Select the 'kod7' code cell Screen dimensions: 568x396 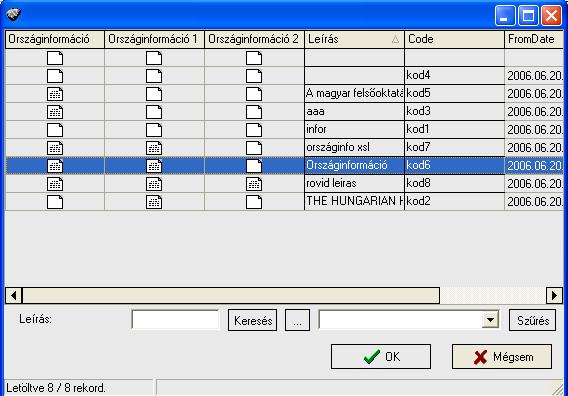[x=454, y=148]
